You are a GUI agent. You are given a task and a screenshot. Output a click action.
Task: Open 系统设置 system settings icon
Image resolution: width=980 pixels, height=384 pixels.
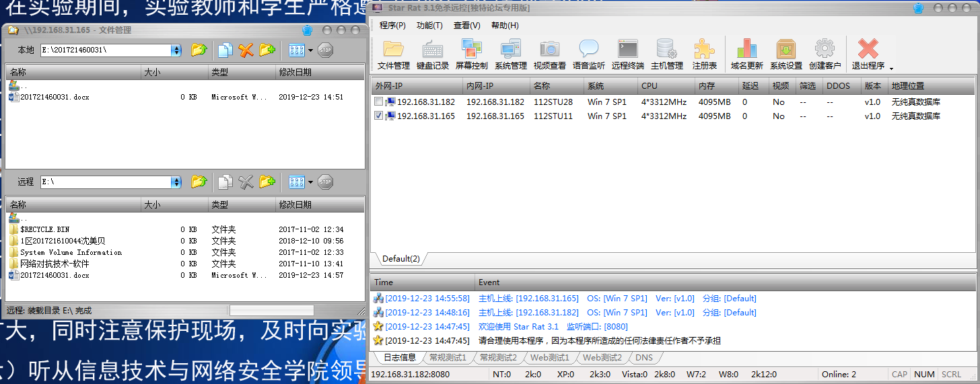click(x=786, y=55)
